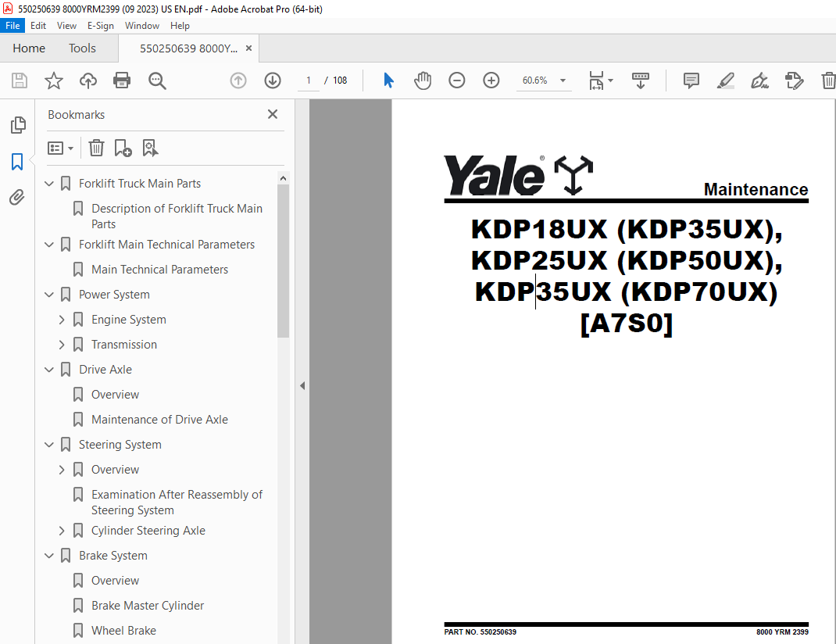836x644 pixels.
Task: Collapse navigation pane with side arrow
Action: click(x=302, y=385)
